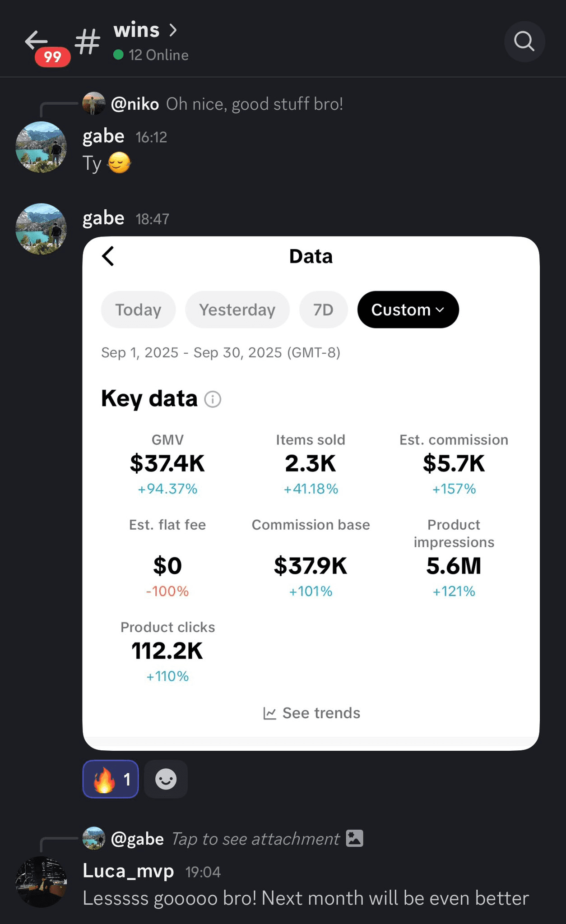Select the Today tab
Image resolution: width=566 pixels, height=924 pixels.
[138, 310]
